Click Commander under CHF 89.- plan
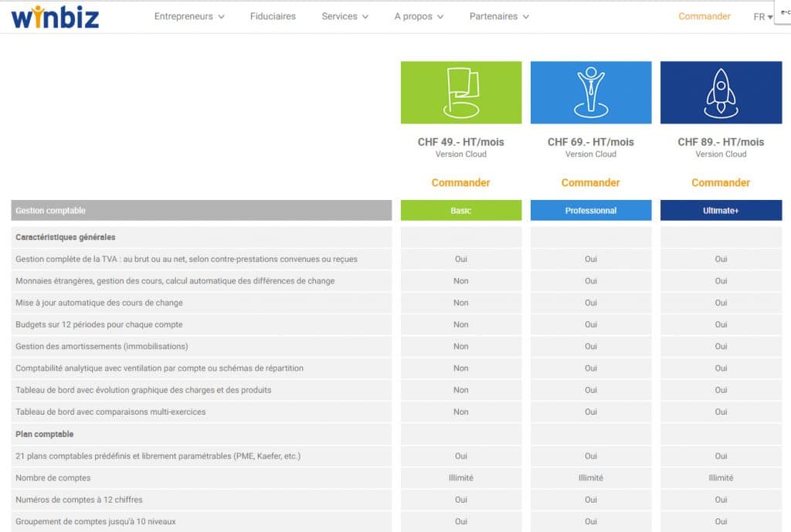The height and width of the screenshot is (532, 791). [x=721, y=182]
